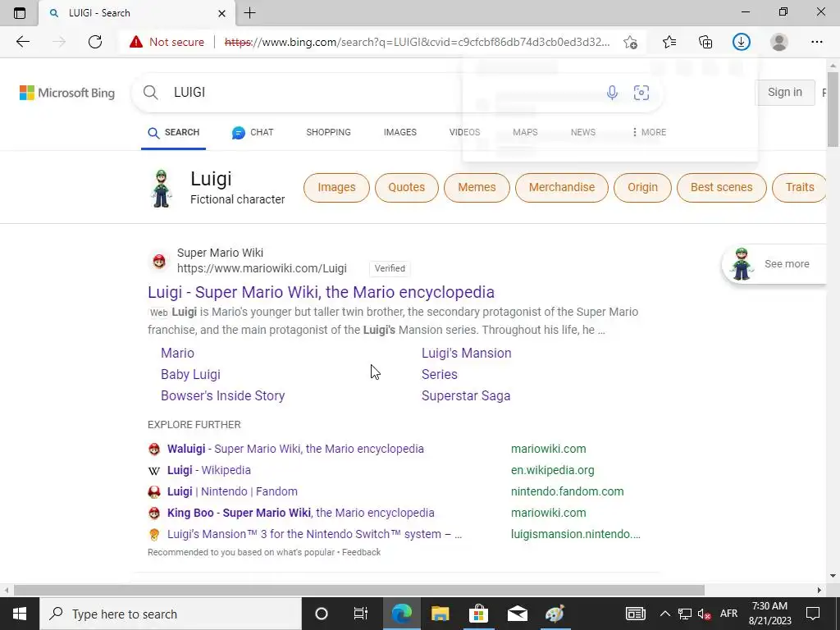The height and width of the screenshot is (630, 840).
Task: Go back with the browser back arrow
Action: [22, 42]
